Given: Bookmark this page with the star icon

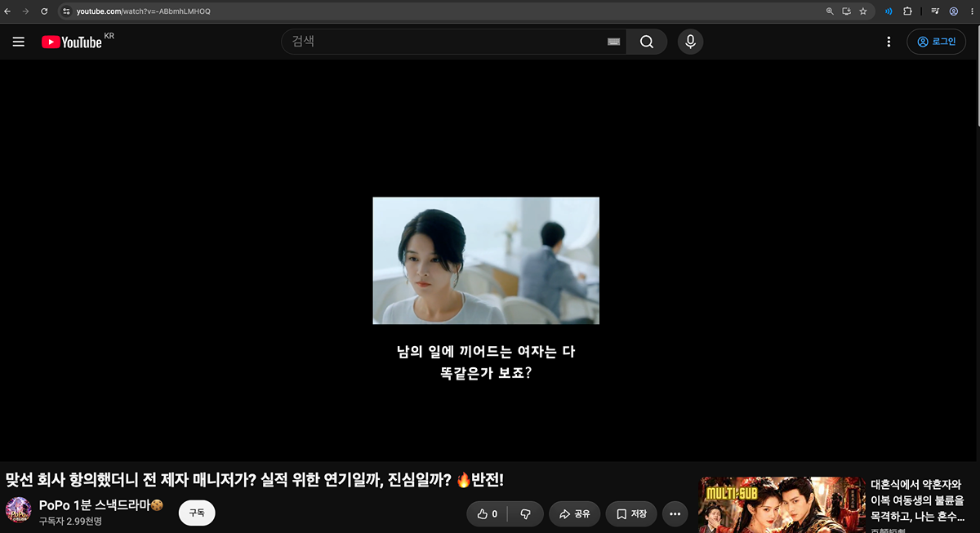Looking at the screenshot, I should tap(862, 11).
